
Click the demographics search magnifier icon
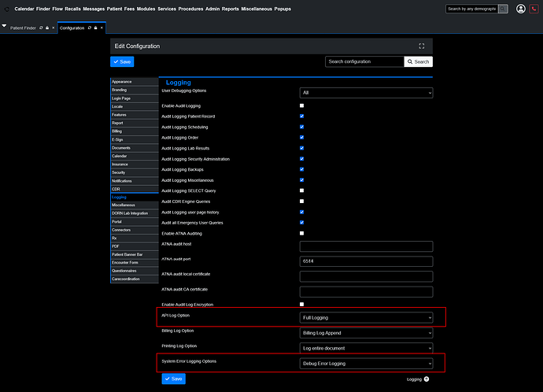[x=503, y=9]
